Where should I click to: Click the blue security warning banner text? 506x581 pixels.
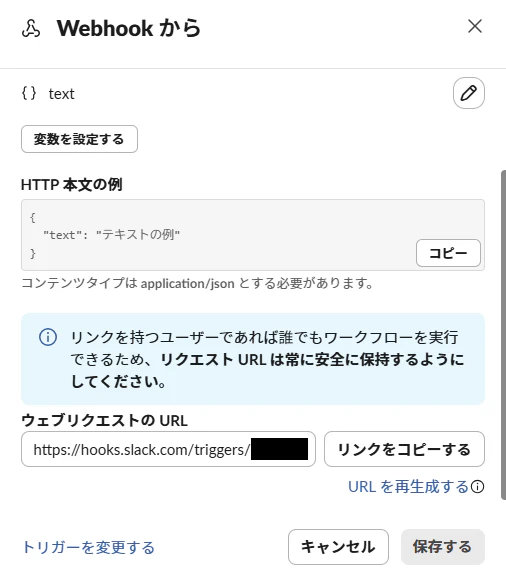(x=267, y=359)
